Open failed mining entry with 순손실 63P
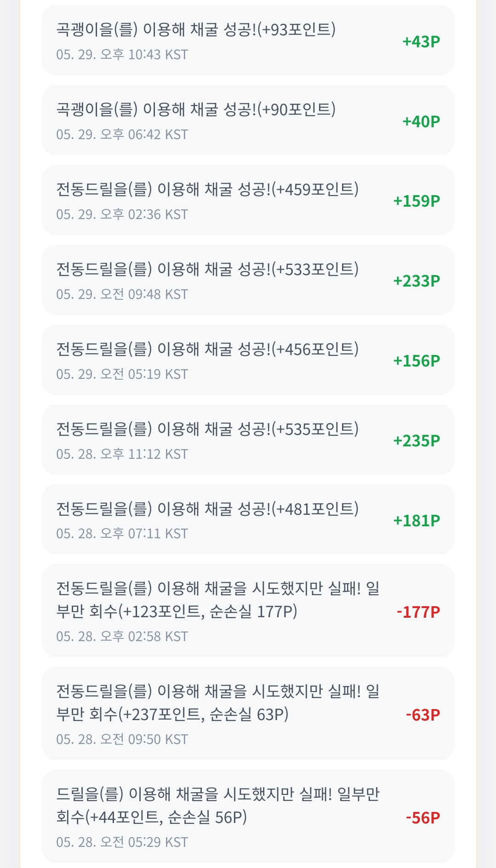 [x=248, y=714]
